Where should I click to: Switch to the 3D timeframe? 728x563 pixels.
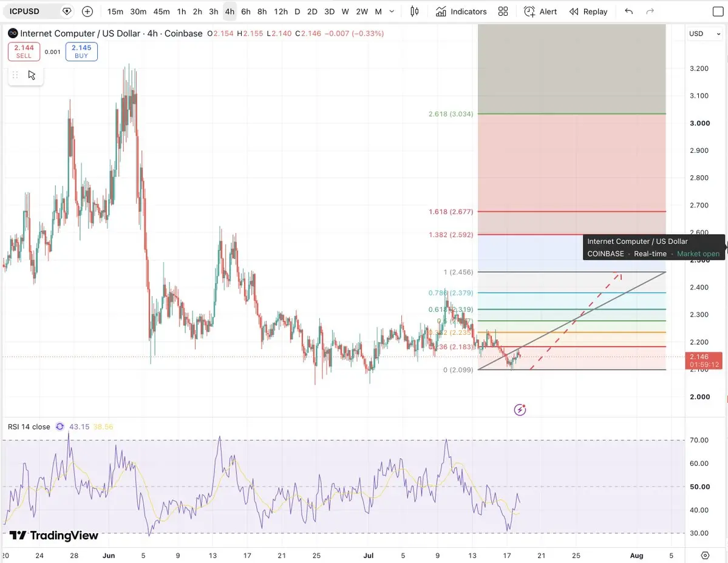pyautogui.click(x=329, y=12)
